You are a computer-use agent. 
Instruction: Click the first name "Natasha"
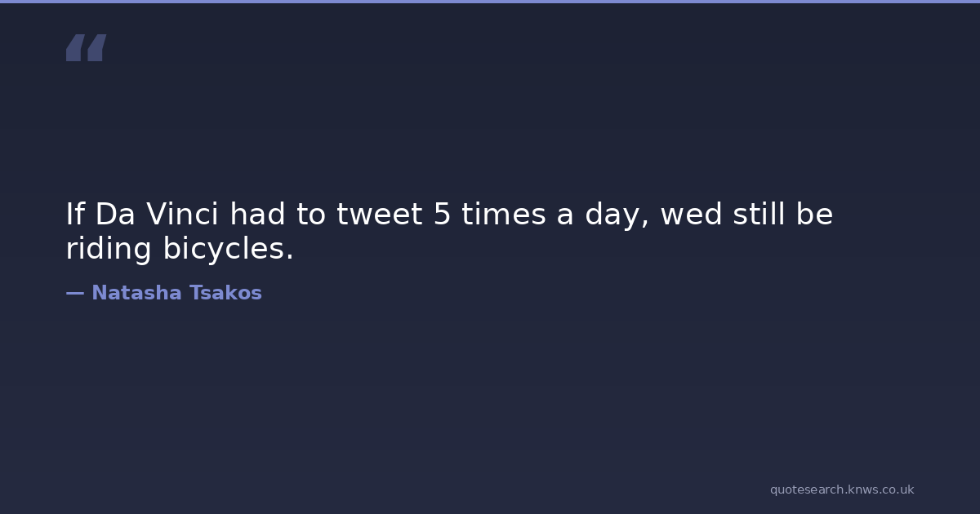[x=136, y=293]
